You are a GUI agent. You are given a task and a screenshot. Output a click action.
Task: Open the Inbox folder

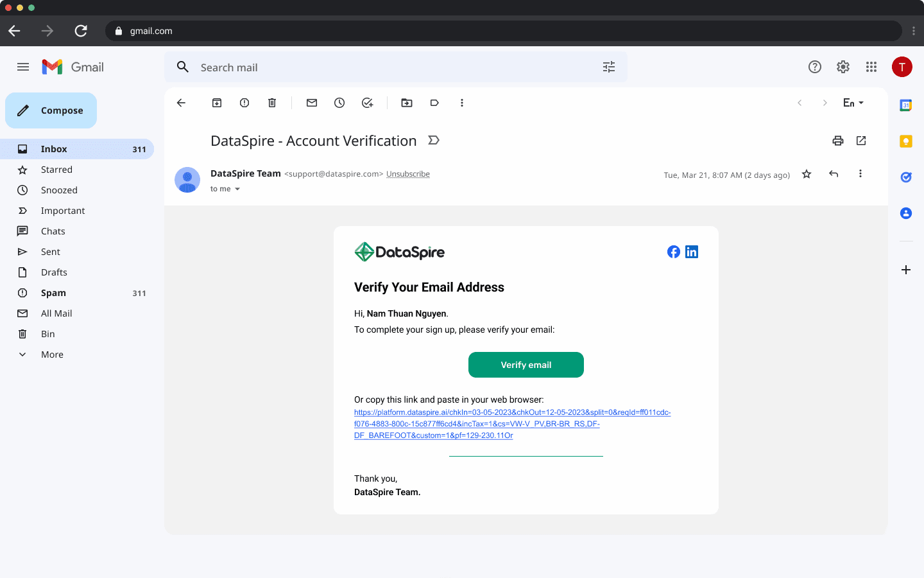point(77,149)
